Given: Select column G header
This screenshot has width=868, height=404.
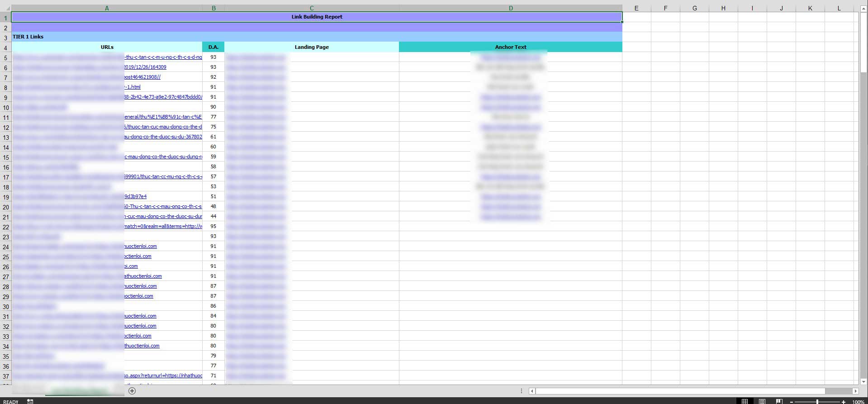Looking at the screenshot, I should coord(694,8).
